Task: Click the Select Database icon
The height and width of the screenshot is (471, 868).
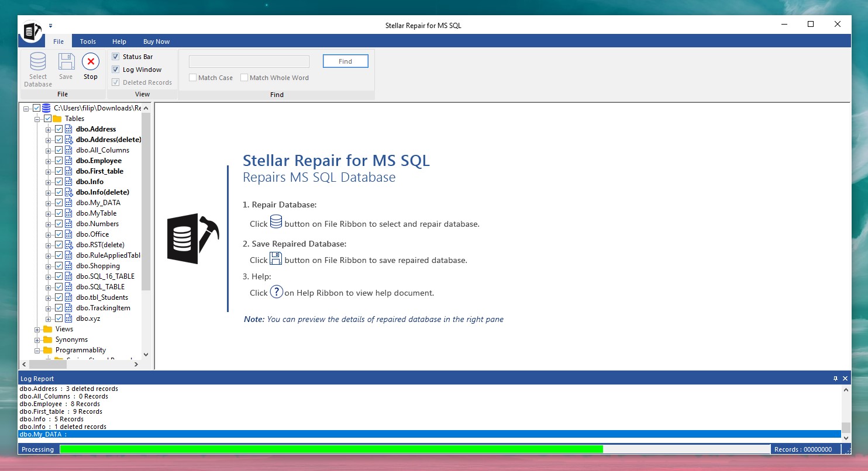Action: (38, 61)
